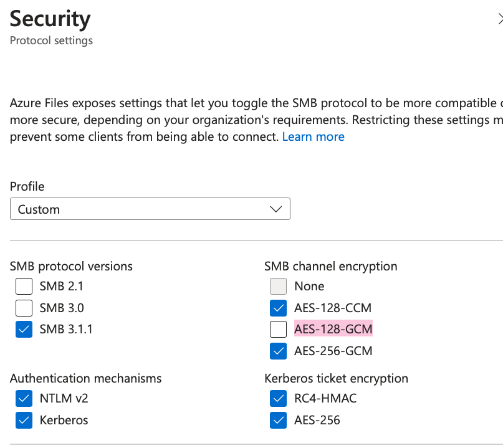Image resolution: width=503 pixels, height=448 pixels.
Task: Disable SMB 3.1.1 protocol version
Action: coord(24,329)
